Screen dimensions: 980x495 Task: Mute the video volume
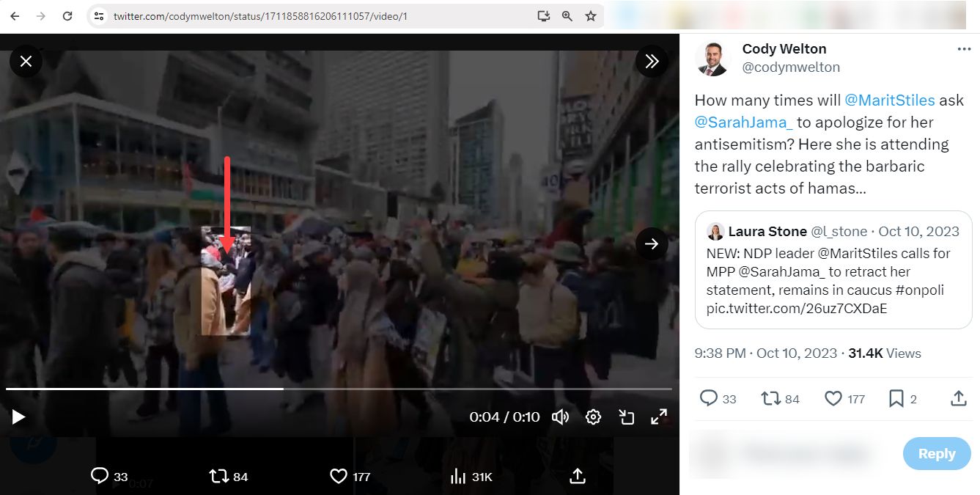click(560, 417)
